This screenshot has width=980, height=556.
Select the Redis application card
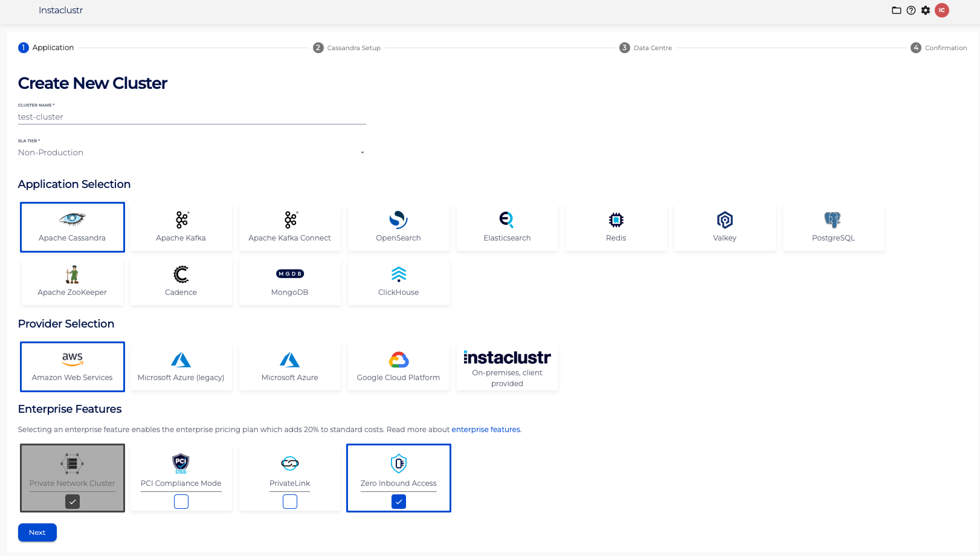pyautogui.click(x=616, y=227)
